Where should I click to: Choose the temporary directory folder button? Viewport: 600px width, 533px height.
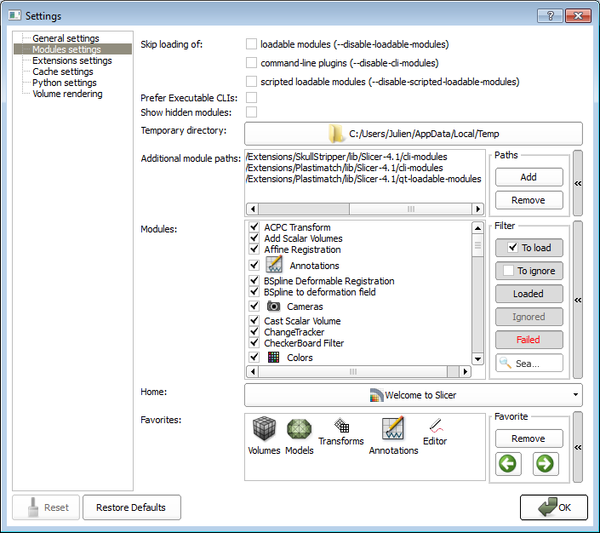tap(413, 133)
